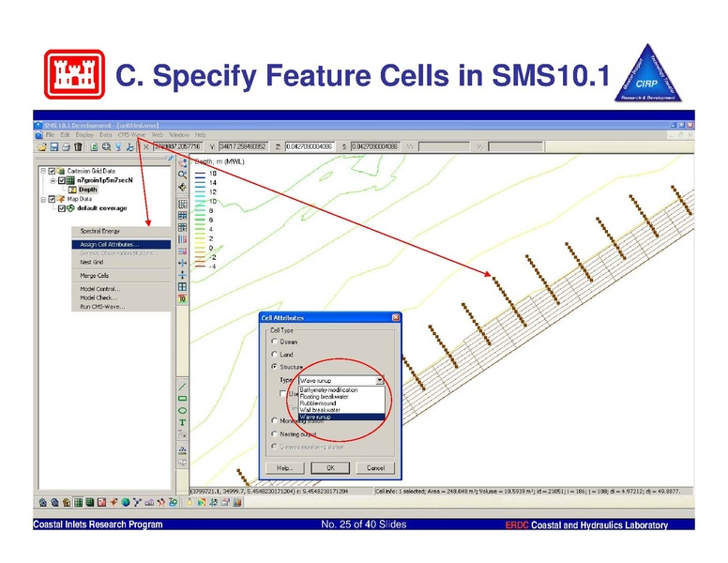Select the Pan tool atop vertical toolbar

tap(182, 162)
